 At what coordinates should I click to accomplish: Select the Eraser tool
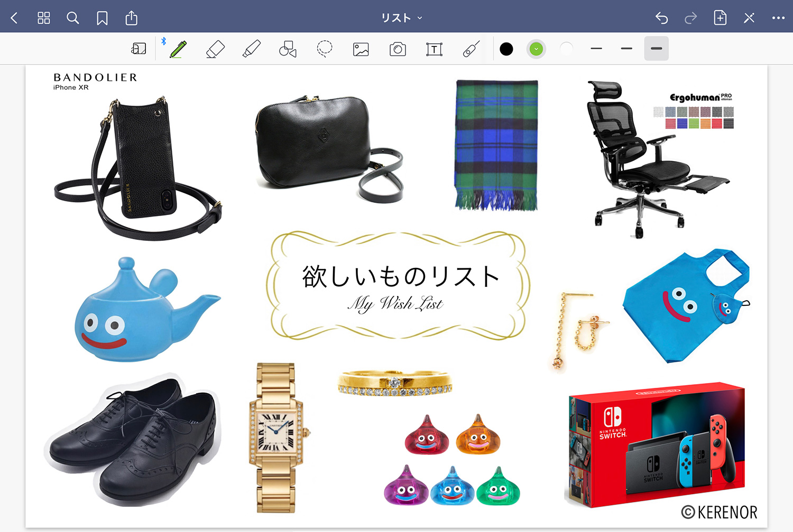click(x=215, y=49)
